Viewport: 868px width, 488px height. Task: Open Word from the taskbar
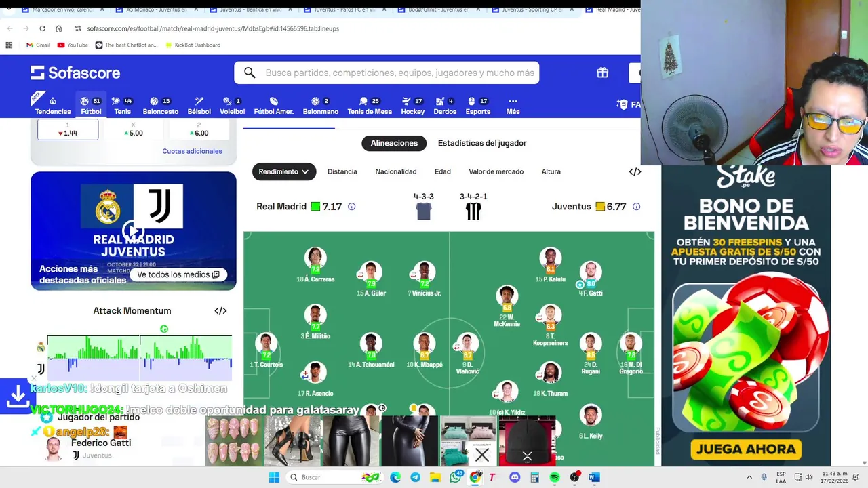(594, 477)
